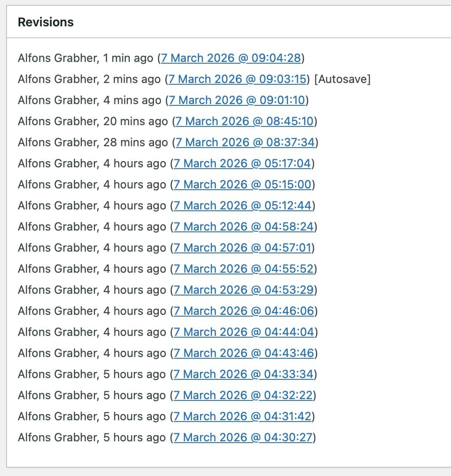
Task: Open the revision saved at 05:15:00
Action: (x=242, y=184)
